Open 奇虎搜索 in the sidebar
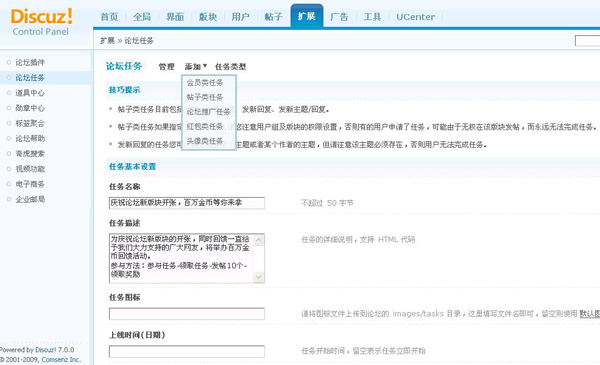Image resolution: width=600 pixels, height=365 pixels. (x=30, y=154)
